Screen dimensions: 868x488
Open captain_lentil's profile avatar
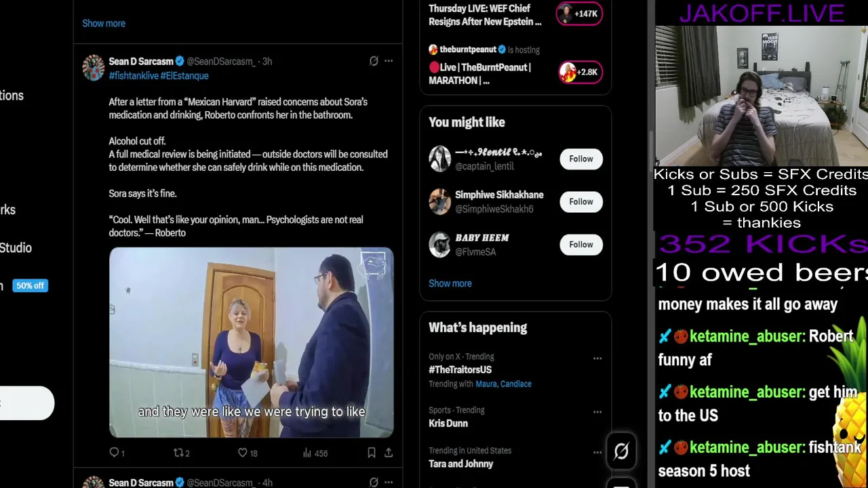(x=439, y=159)
